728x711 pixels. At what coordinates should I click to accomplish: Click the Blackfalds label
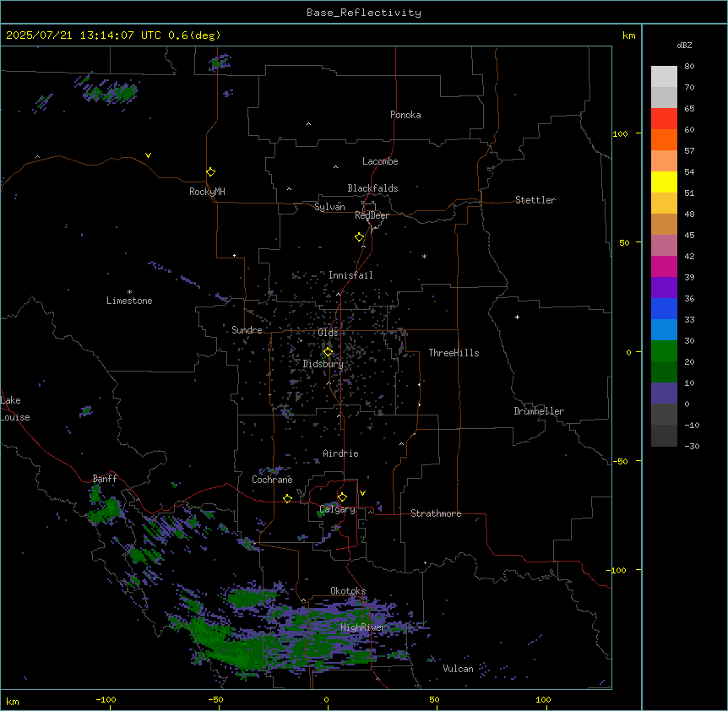coord(372,188)
